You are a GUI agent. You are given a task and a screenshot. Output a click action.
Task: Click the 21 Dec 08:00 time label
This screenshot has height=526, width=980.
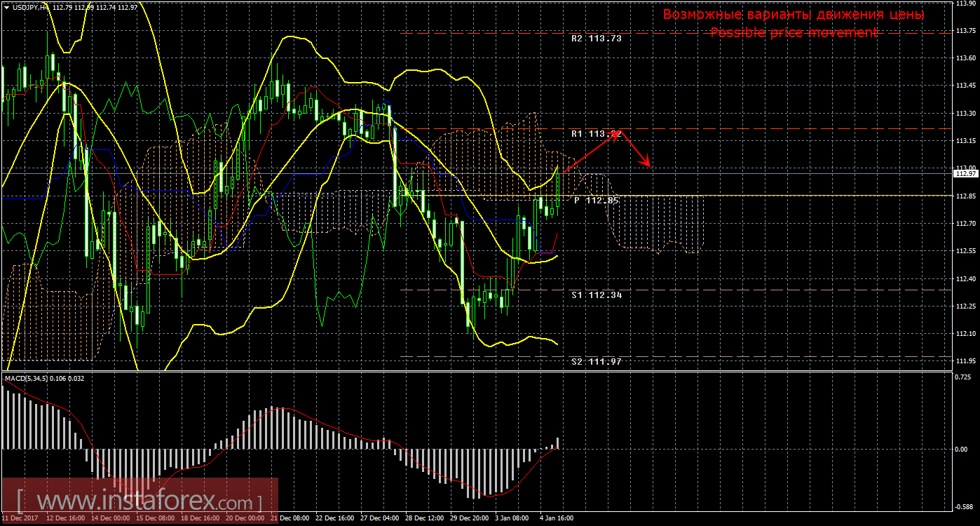click(x=290, y=519)
